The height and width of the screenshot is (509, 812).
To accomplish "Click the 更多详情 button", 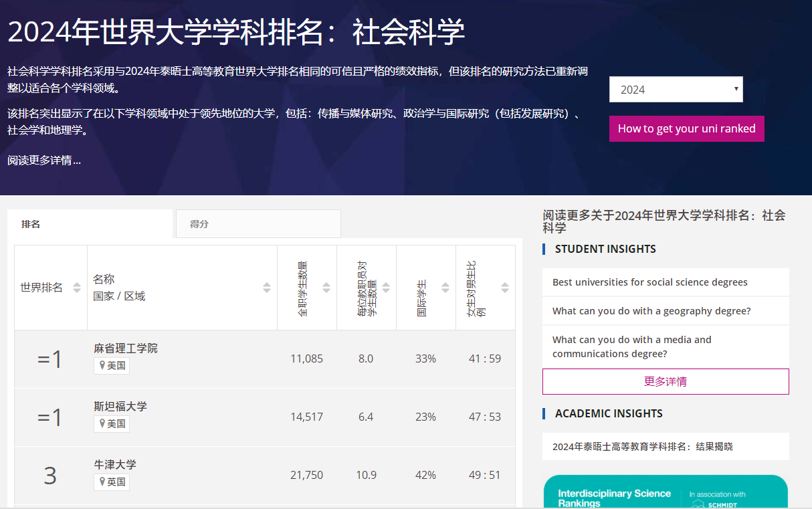I will 665,381.
